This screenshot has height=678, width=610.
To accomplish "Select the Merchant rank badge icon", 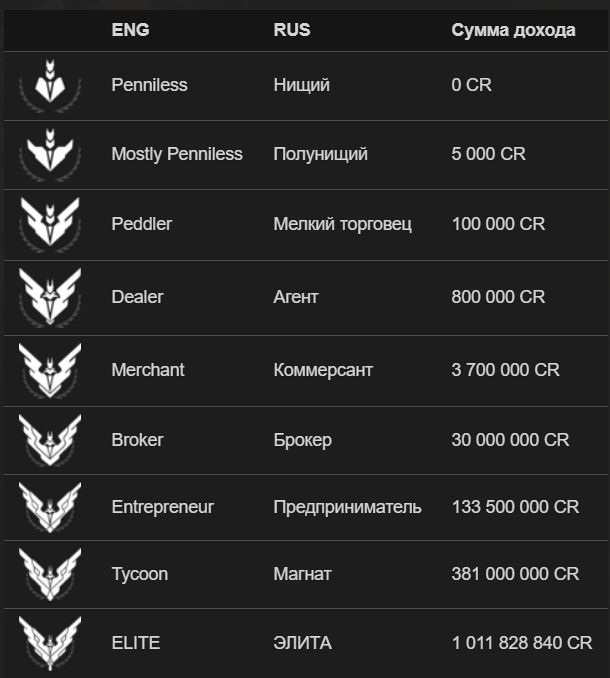I will coord(50,370).
